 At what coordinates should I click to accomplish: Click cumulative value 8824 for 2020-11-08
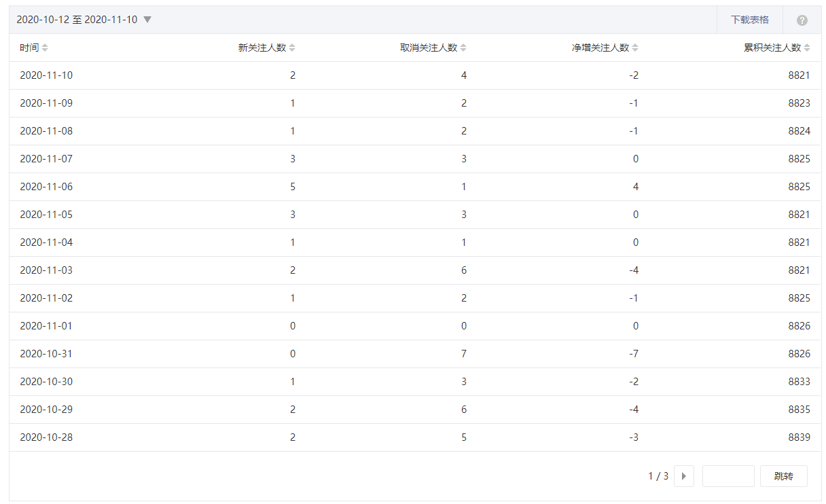pos(800,131)
